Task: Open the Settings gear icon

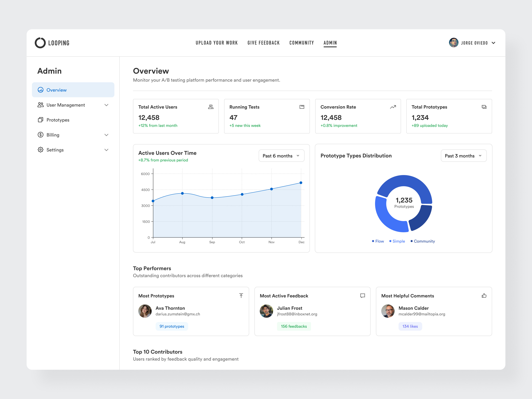Action: coord(41,150)
